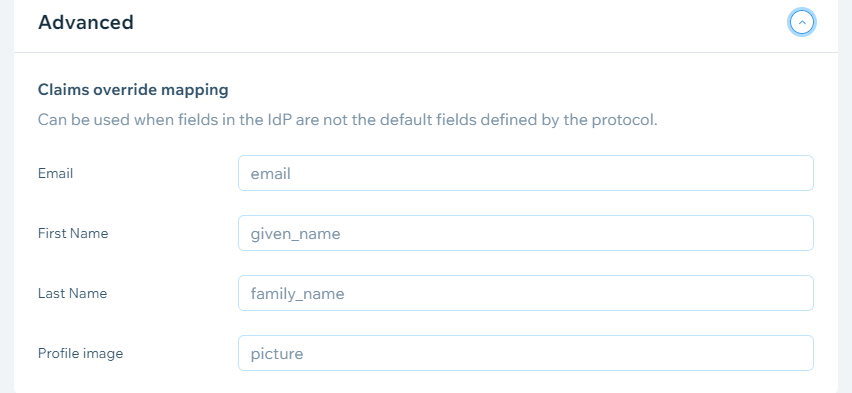Collapse the Advanced section with chevron icon

pyautogui.click(x=802, y=22)
